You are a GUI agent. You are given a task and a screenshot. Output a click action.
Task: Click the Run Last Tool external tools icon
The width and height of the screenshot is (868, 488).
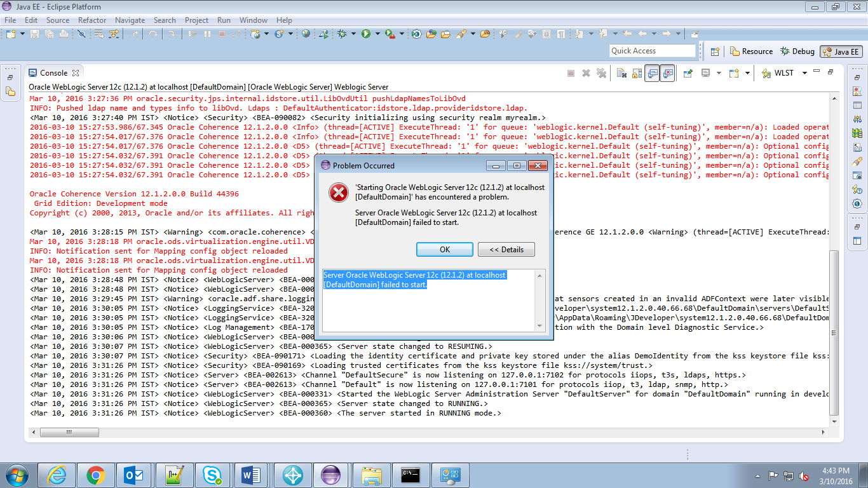(390, 34)
